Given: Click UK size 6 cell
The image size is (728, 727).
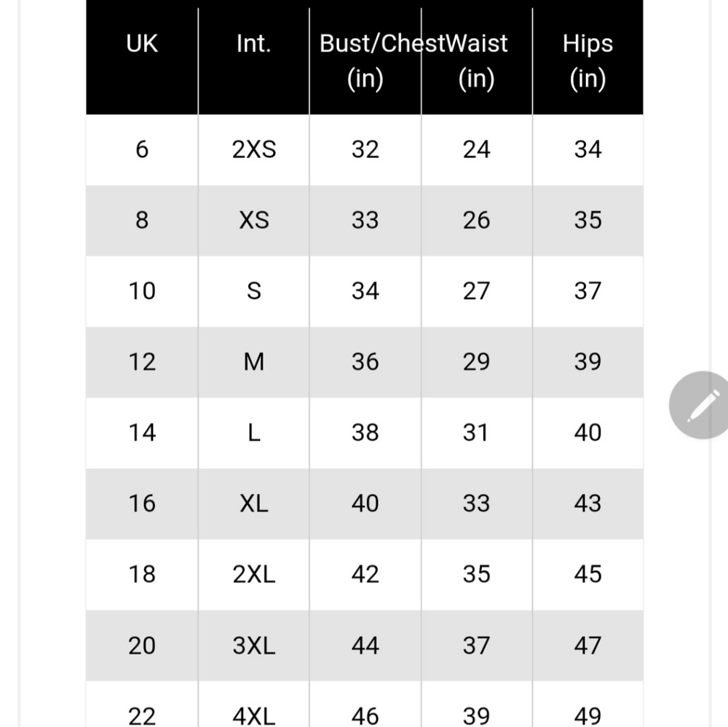Looking at the screenshot, I should 142,149.
